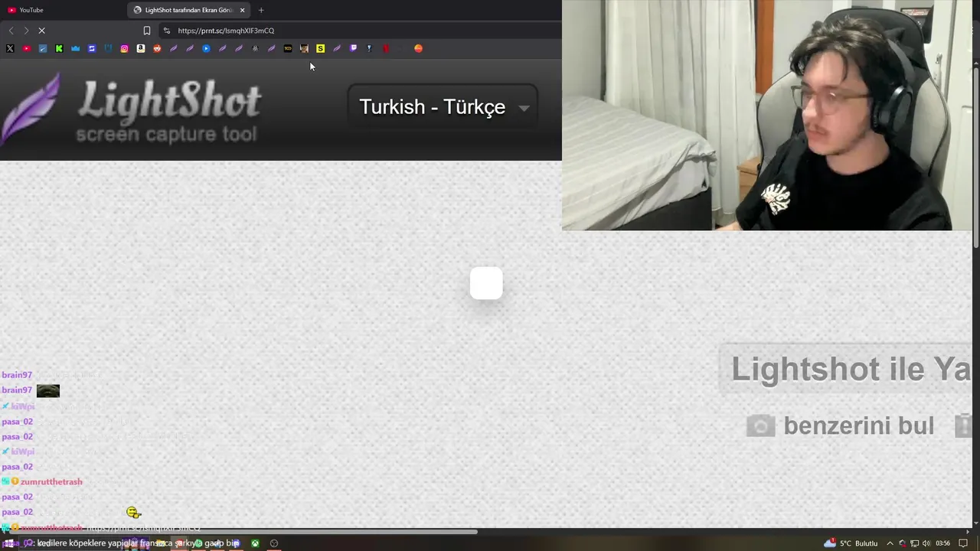
Task: Open the green K (Kick) bookmark
Action: click(59, 48)
